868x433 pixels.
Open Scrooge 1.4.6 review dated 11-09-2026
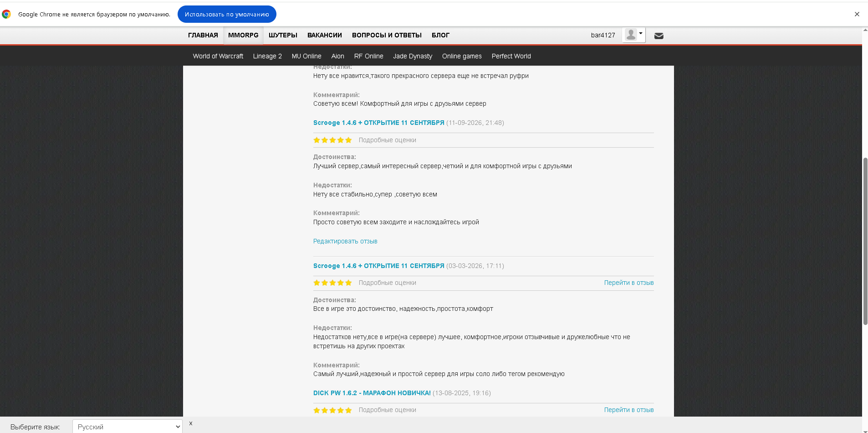click(378, 123)
